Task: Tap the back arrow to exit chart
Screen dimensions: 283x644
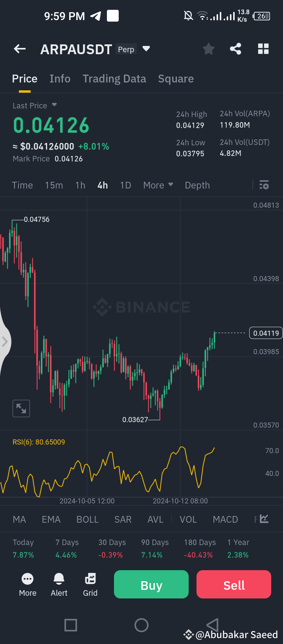Action: click(19, 49)
